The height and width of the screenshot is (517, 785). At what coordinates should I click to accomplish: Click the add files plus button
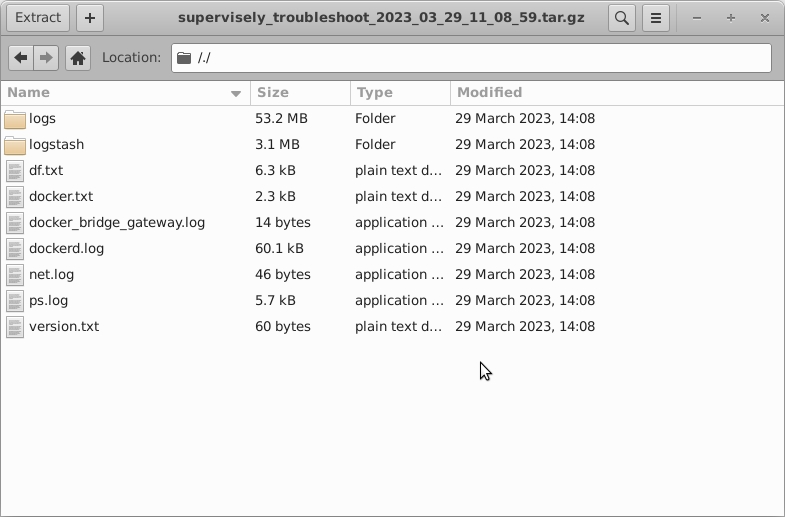(x=90, y=18)
